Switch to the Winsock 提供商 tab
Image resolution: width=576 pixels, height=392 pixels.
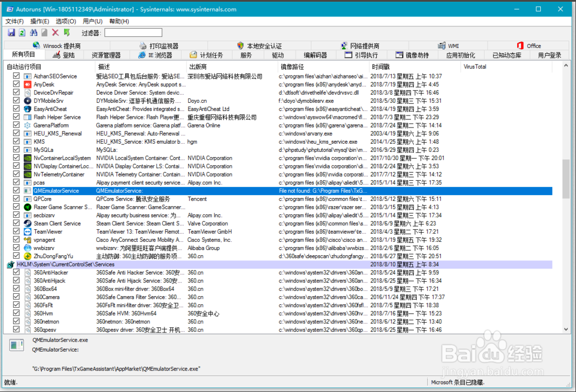(57, 46)
